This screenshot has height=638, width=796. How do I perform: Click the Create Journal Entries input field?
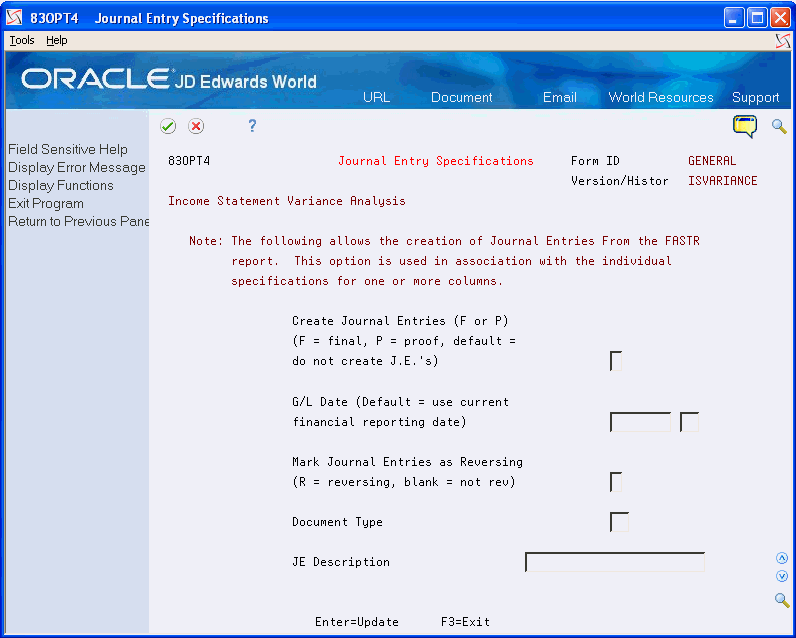click(x=616, y=361)
